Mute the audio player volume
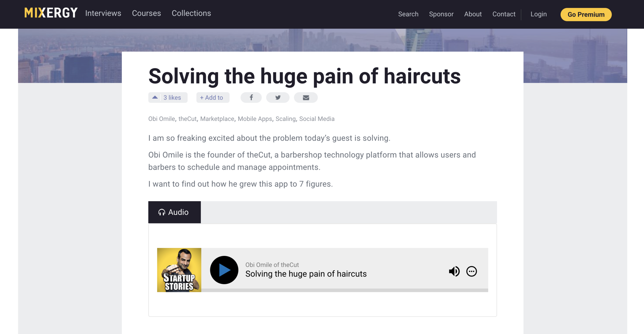The height and width of the screenshot is (334, 644). pyautogui.click(x=454, y=271)
